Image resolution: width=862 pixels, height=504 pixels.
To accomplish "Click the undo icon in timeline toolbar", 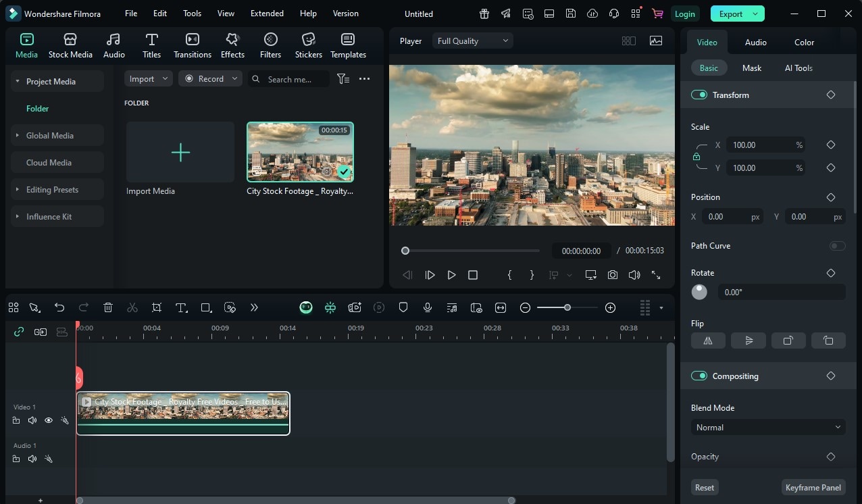I will pos(59,307).
